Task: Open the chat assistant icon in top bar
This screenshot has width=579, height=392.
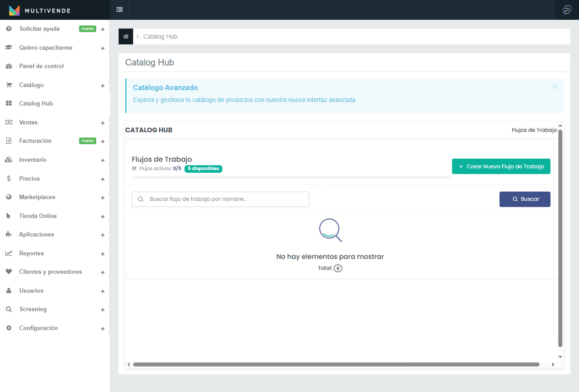Action: (567, 10)
